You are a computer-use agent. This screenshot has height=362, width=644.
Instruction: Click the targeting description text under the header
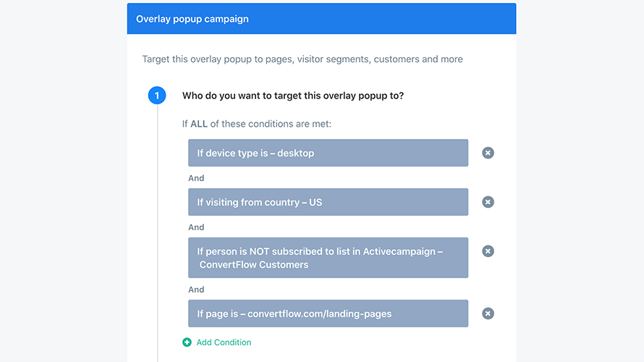(x=302, y=59)
